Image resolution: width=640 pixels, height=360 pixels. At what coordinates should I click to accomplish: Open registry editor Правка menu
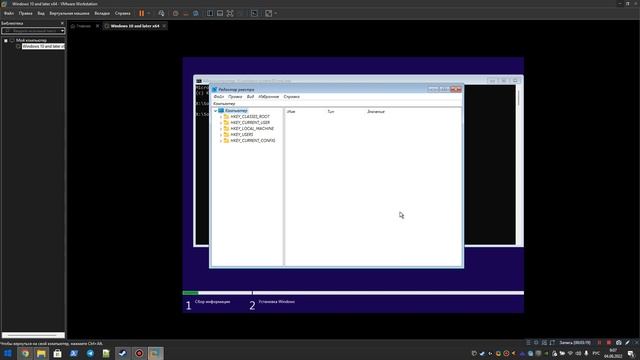click(235, 97)
